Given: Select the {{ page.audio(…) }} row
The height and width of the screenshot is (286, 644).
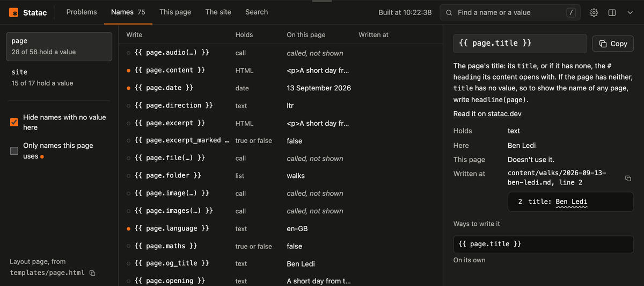Looking at the screenshot, I should click(280, 53).
